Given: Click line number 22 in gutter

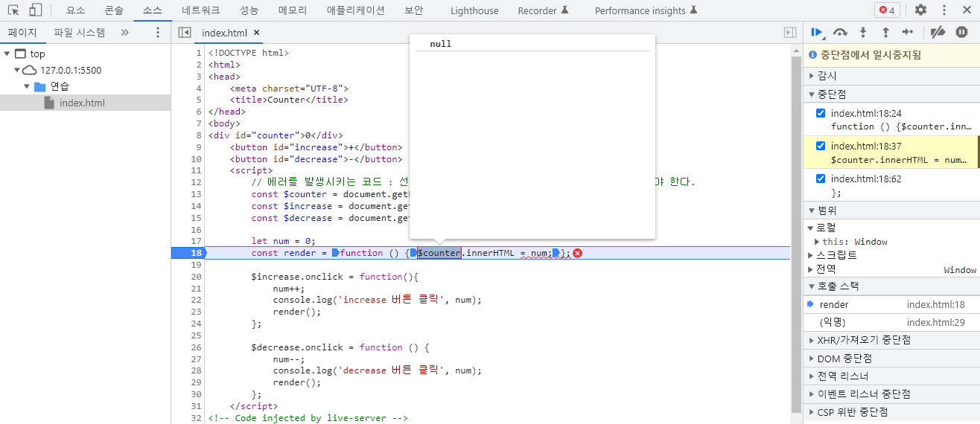Looking at the screenshot, I should pyautogui.click(x=196, y=300).
